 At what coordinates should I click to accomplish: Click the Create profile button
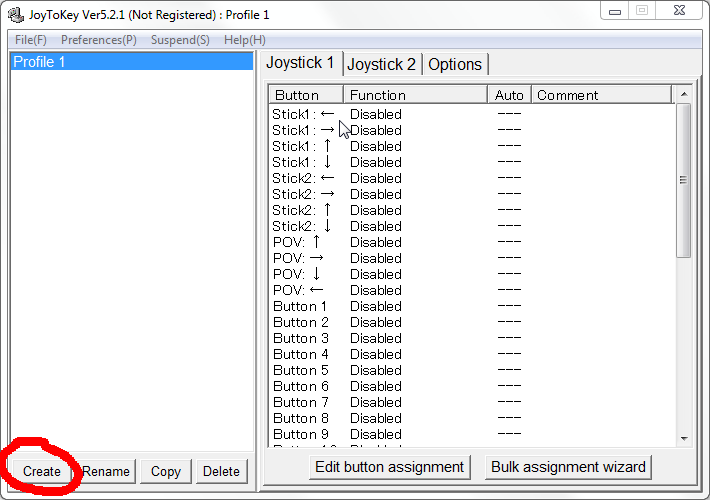point(42,471)
